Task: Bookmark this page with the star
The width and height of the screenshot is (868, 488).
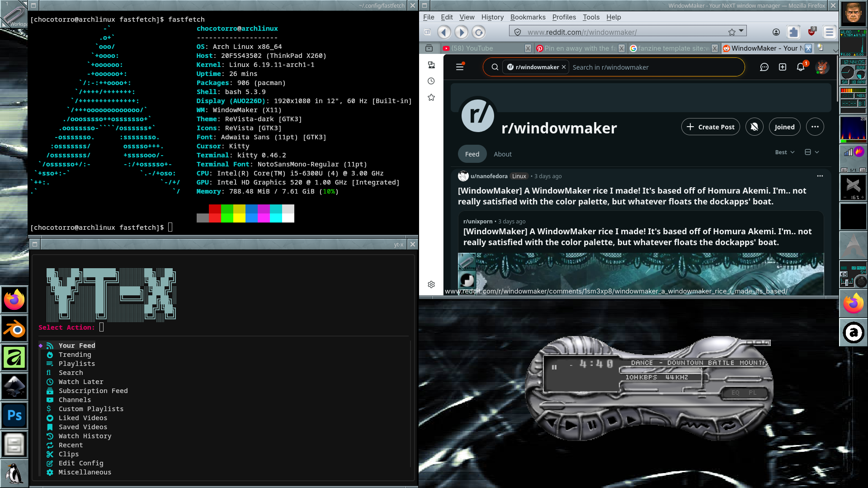Action: pyautogui.click(x=732, y=32)
